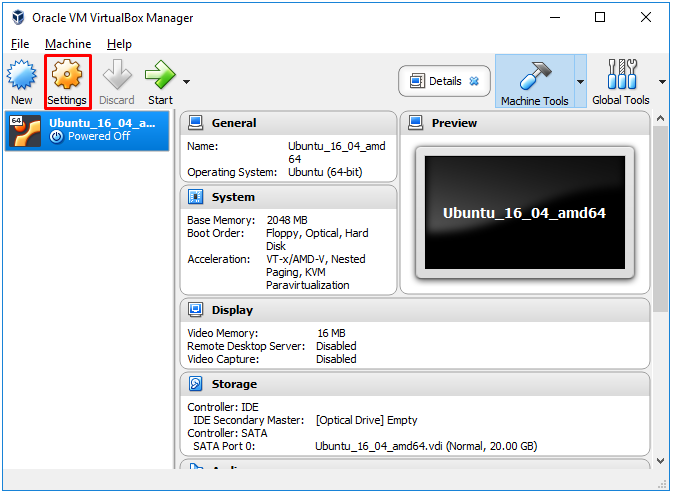Click the scroll down arrow of details pane
Image resolution: width=674 pixels, height=496 pixels.
pos(661,461)
